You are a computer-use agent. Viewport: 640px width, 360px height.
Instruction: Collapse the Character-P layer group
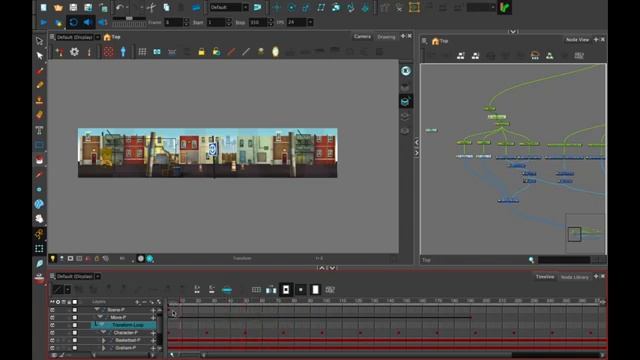[x=104, y=333]
